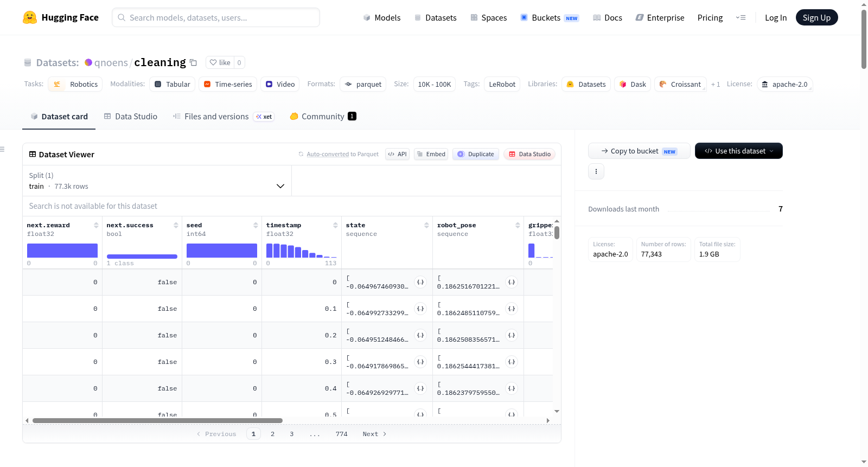Expand robot_pose cell in the first row
Image resolution: width=868 pixels, height=467 pixels.
point(512,282)
